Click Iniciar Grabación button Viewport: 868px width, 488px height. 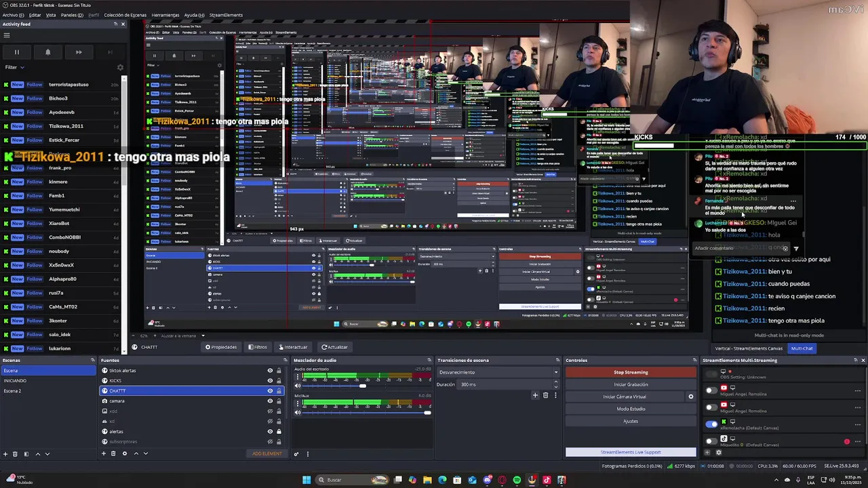pyautogui.click(x=631, y=384)
